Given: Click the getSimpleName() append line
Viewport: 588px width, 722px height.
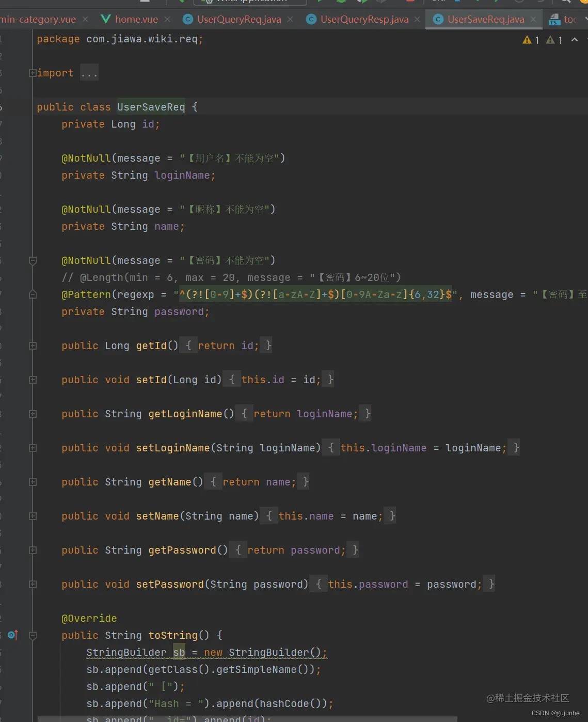Looking at the screenshot, I should 203,669.
